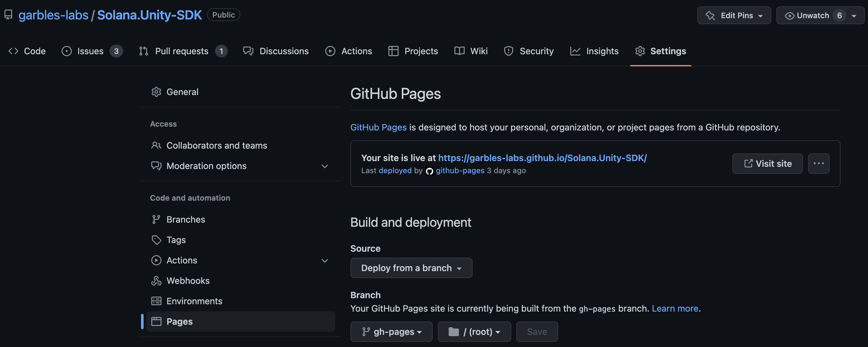Expand the Moderation options chevron
The height and width of the screenshot is (347, 868).
325,166
